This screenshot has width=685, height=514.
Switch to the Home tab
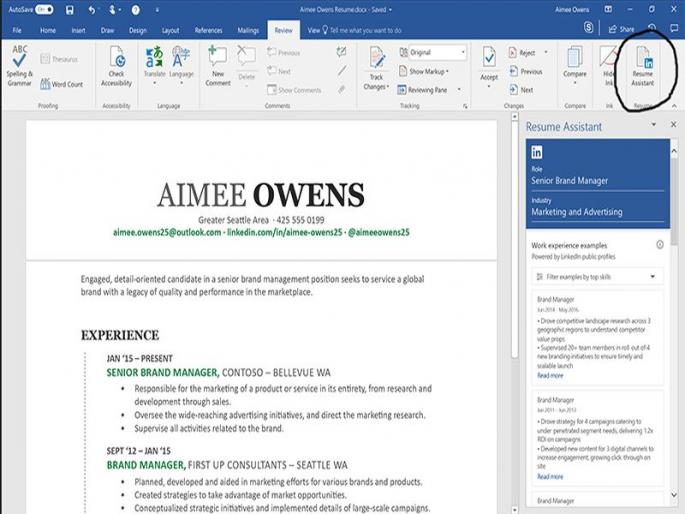48,30
